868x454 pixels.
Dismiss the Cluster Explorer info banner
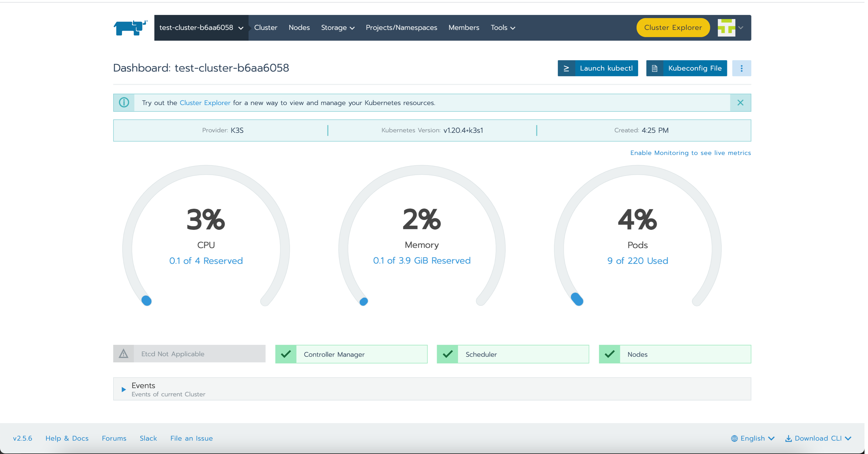click(x=740, y=102)
